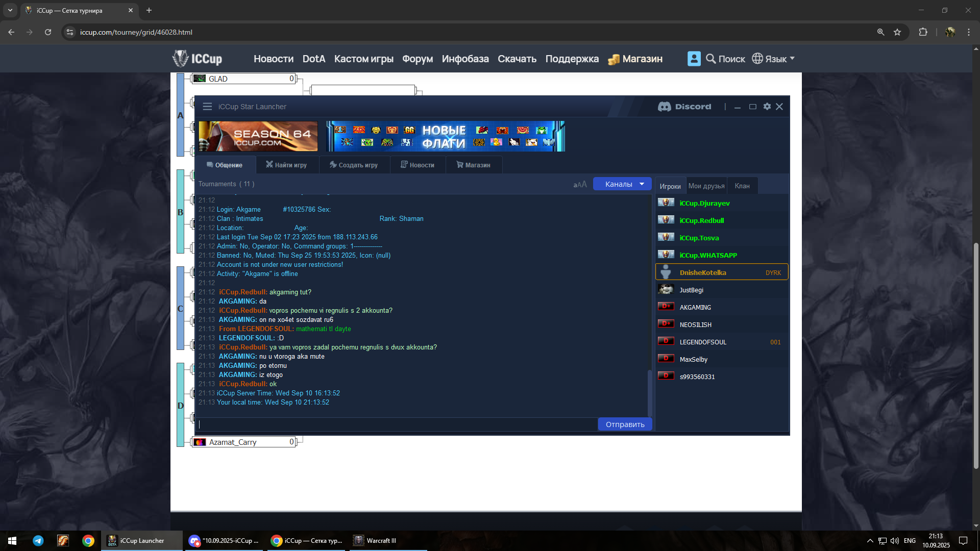Click the browser zoom magnifier icon
The image size is (980, 551).
coord(880,32)
